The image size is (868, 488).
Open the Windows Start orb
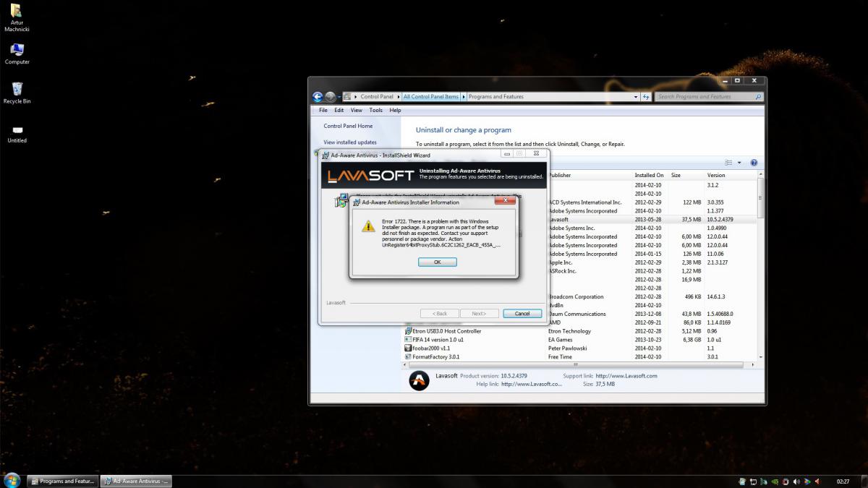click(x=12, y=481)
